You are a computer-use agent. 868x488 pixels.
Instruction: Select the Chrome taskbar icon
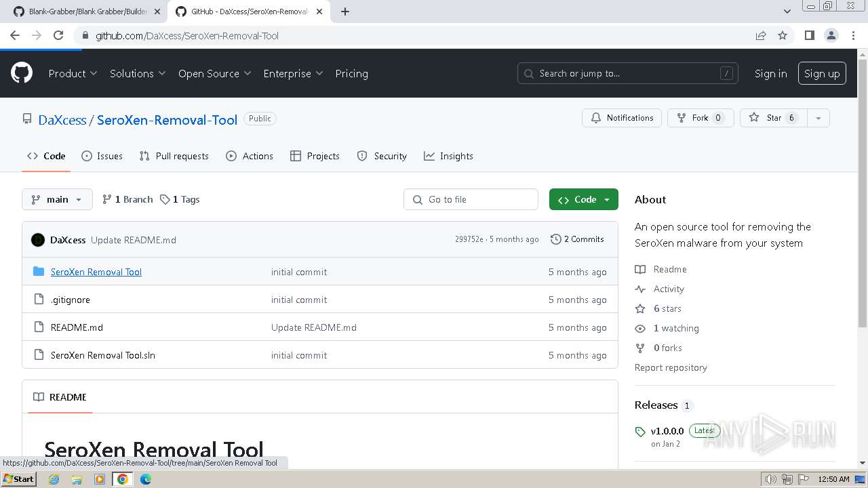[122, 479]
